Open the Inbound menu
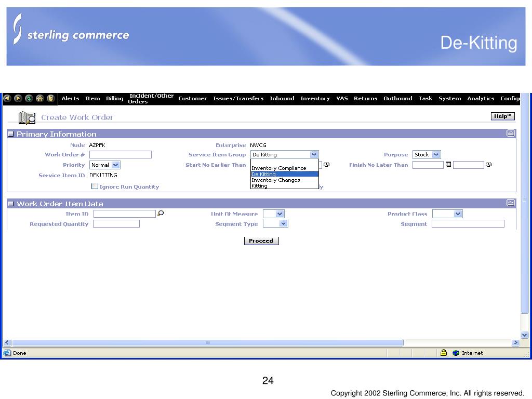 pos(282,98)
